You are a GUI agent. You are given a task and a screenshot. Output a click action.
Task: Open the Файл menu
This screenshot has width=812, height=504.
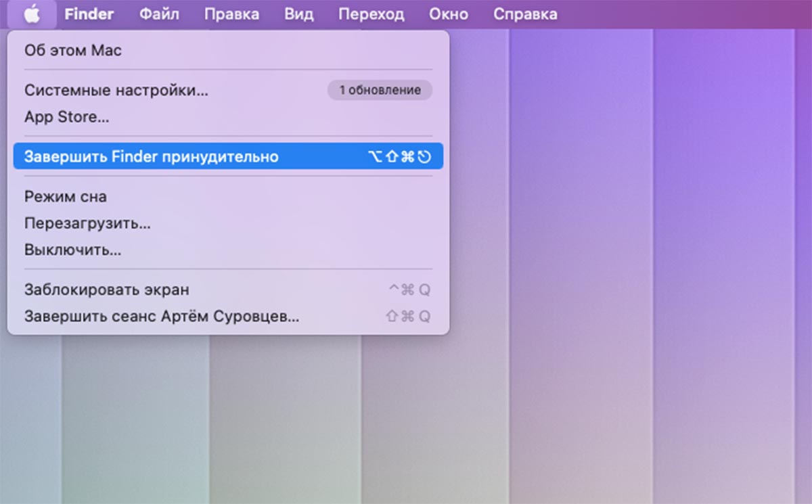(159, 14)
